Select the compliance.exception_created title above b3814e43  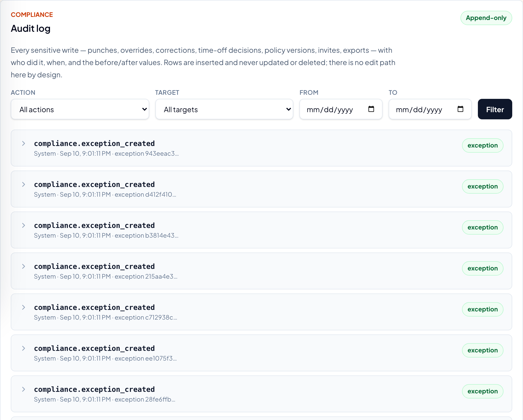pos(94,225)
